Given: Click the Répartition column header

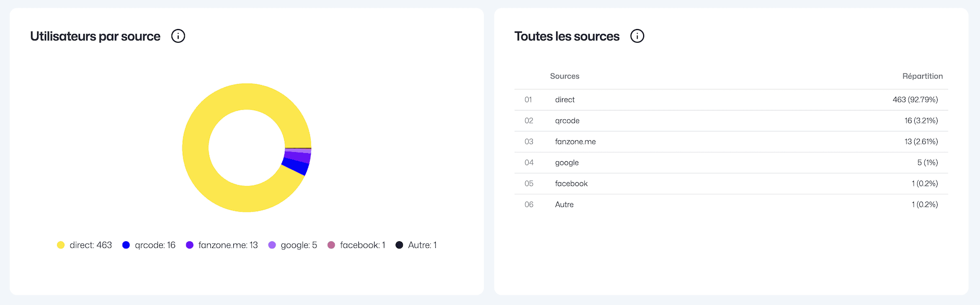Looking at the screenshot, I should click(x=922, y=75).
